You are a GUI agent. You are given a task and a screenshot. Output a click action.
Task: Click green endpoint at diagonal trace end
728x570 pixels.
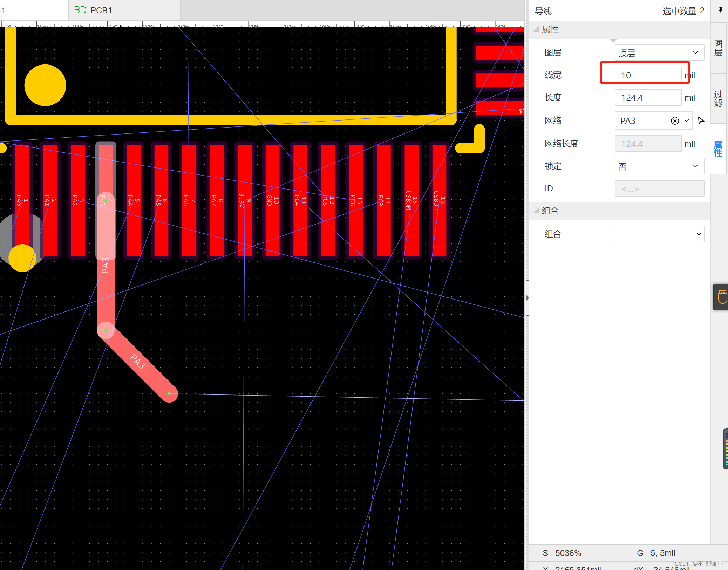tap(169, 394)
